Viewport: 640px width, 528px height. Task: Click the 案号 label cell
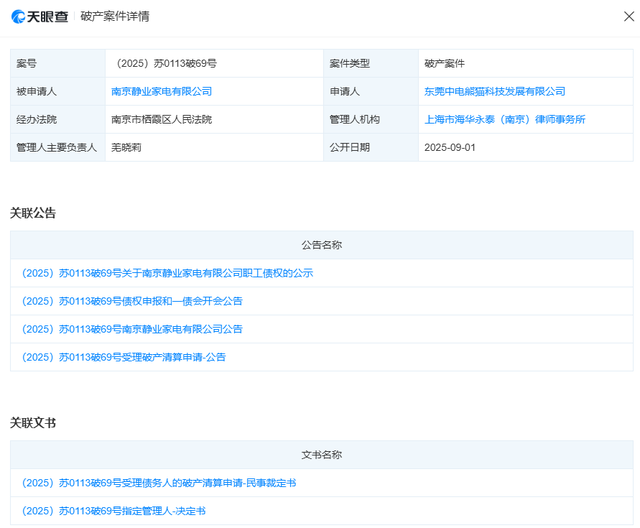pyautogui.click(x=58, y=64)
